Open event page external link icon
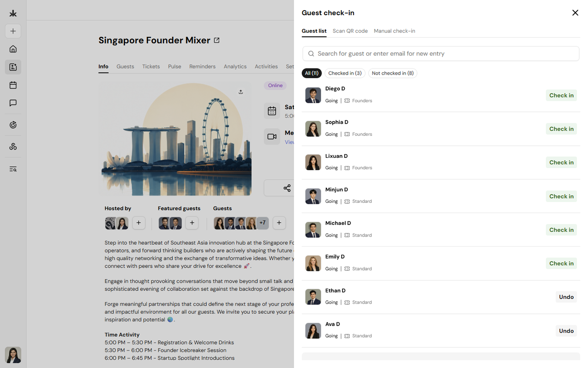Viewport: 588px width, 368px height. point(217,40)
